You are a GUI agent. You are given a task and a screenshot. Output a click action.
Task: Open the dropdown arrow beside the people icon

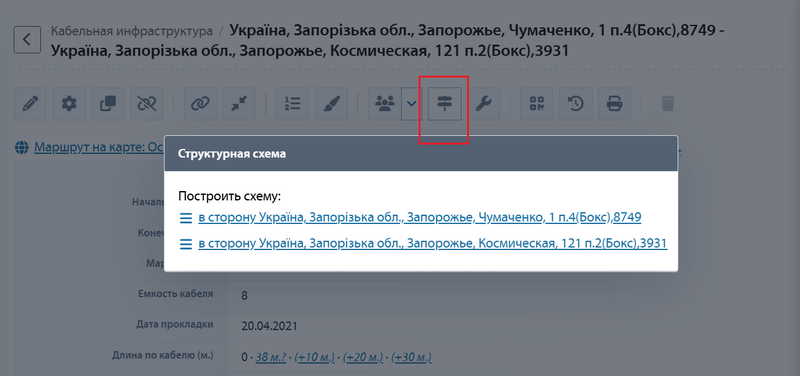pos(412,104)
